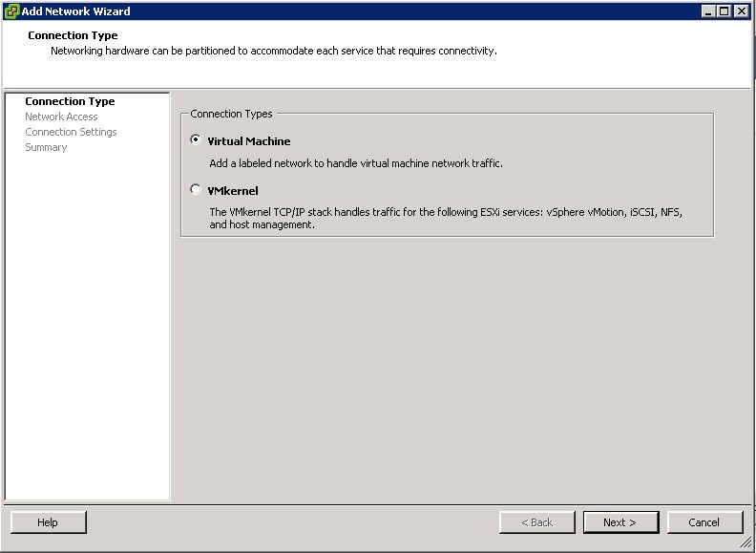Click the Add Network Wizard title text
This screenshot has height=553, width=756.
tap(76, 11)
